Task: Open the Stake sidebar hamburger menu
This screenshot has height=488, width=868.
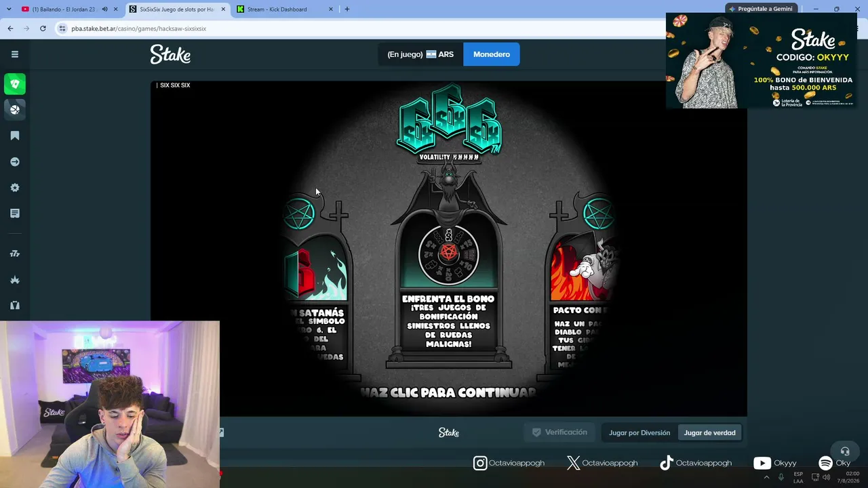Action: (15, 54)
